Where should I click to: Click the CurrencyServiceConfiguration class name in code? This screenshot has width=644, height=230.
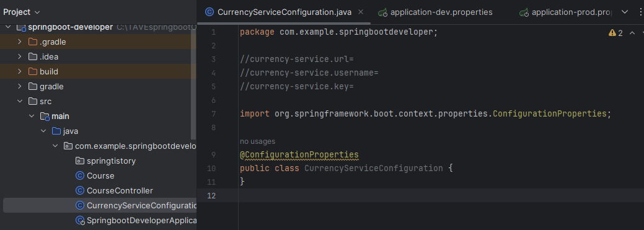pyautogui.click(x=373, y=169)
